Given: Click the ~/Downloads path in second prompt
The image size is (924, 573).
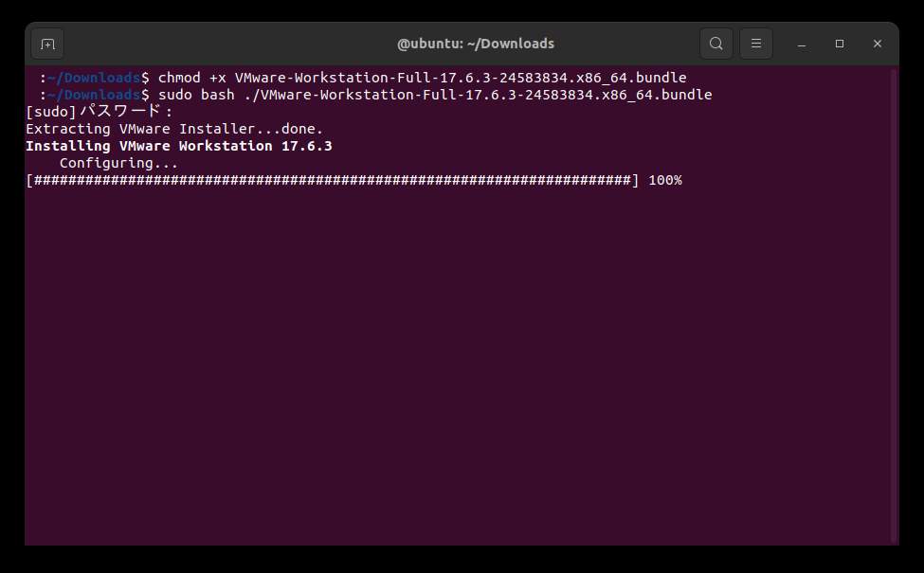Looking at the screenshot, I should pyautogui.click(x=94, y=95).
